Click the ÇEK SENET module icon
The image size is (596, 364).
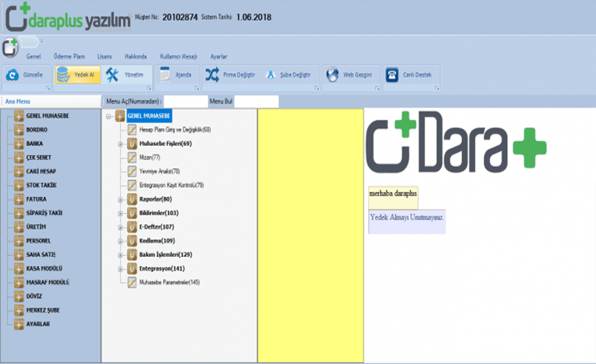[19, 158]
